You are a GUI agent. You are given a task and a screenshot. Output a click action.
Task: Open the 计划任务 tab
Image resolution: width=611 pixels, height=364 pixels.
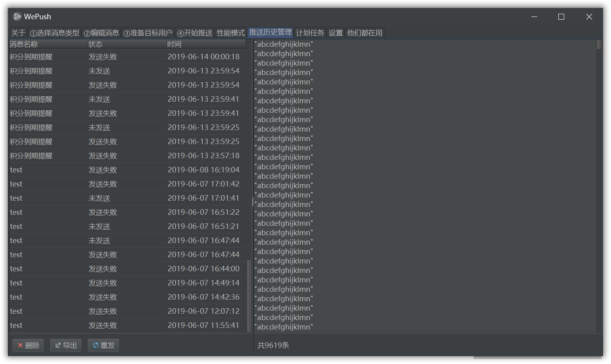tap(310, 33)
